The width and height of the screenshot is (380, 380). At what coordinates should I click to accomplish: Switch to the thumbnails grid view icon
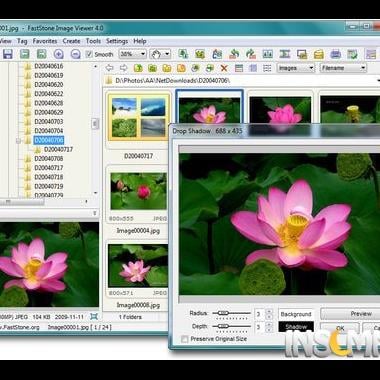tap(253, 68)
